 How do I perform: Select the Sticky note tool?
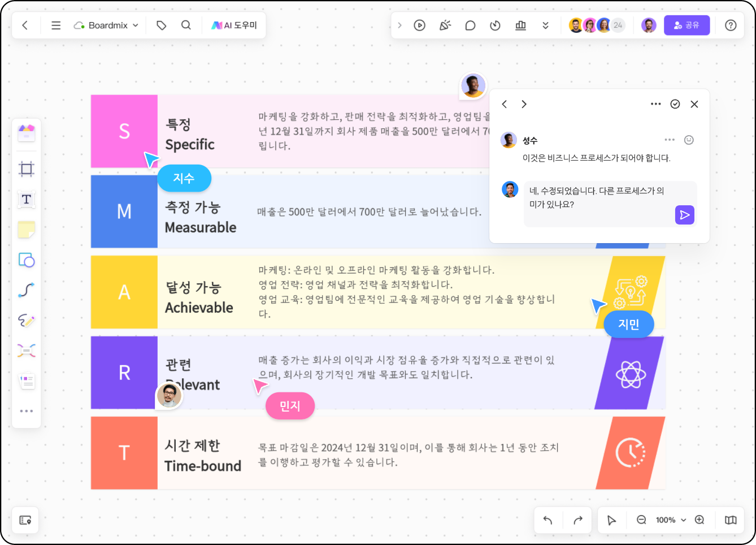27,230
